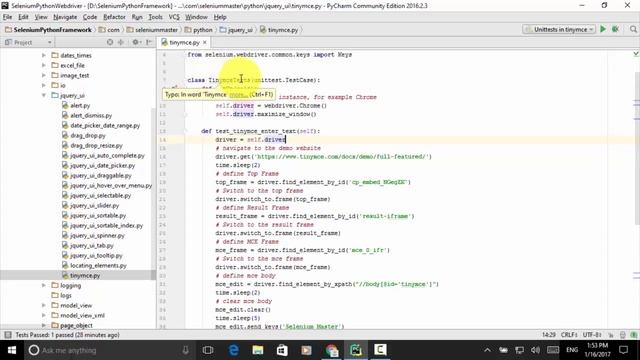640x360 pixels.
Task: Expand the dates_times folder
Action: coord(44,55)
